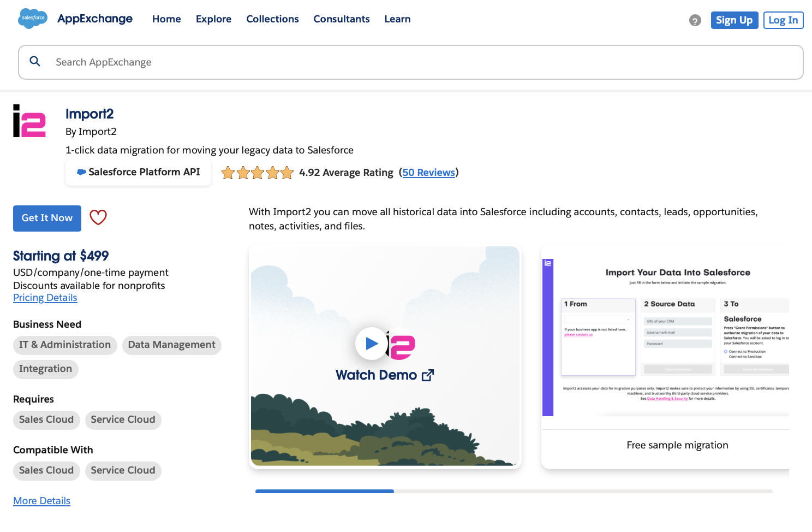
Task: Click the Salesforce Platform API badge
Action: (x=138, y=172)
